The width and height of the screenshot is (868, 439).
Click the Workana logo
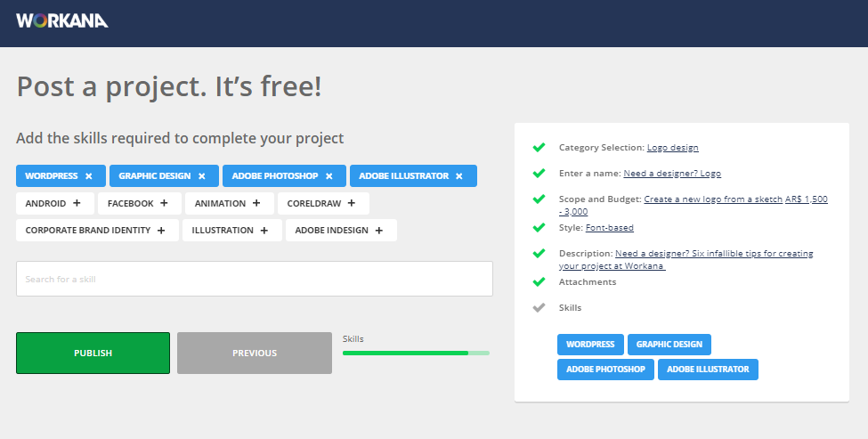point(62,20)
